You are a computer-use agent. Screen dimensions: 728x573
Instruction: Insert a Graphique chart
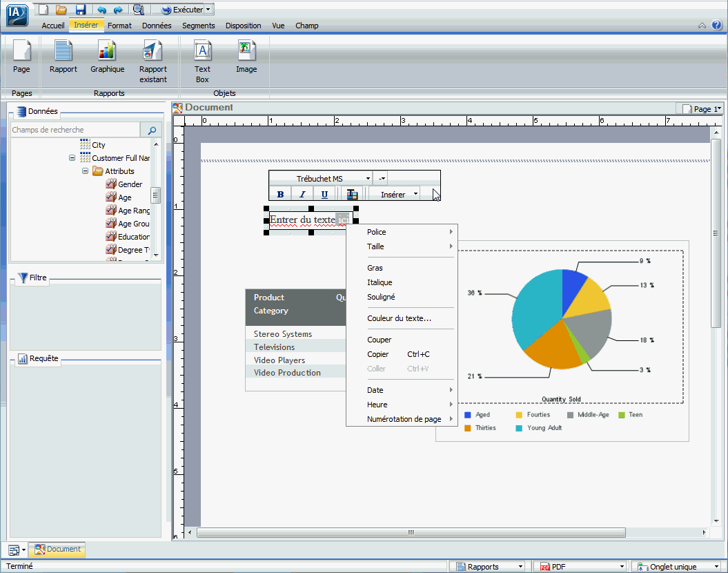[107, 57]
